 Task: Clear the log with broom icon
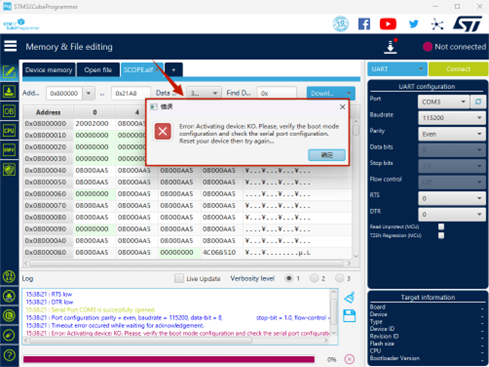[349, 297]
